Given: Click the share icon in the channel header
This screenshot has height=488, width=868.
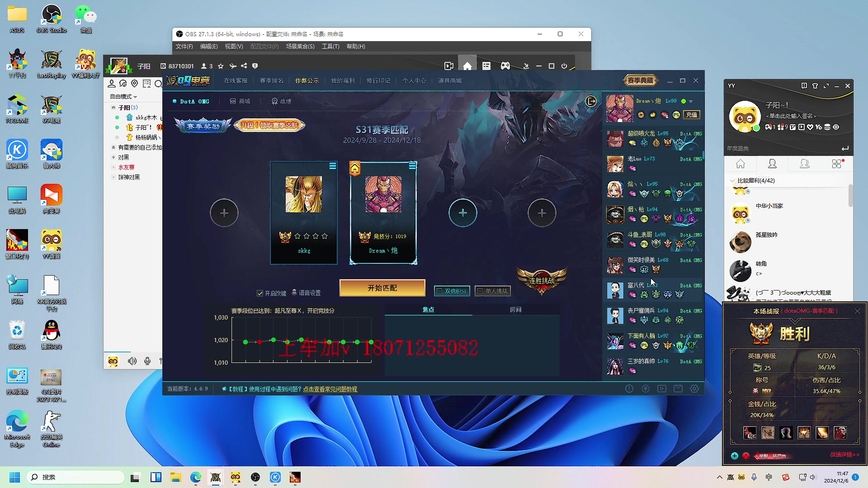Looking at the screenshot, I should 244,66.
